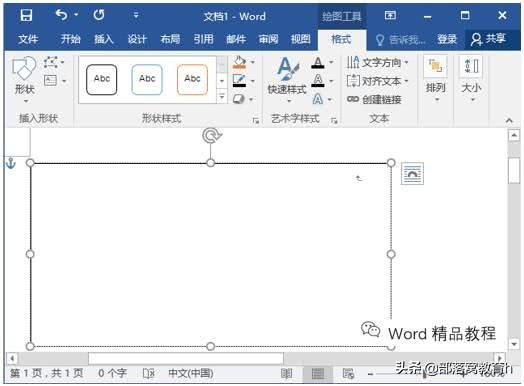524x386 pixels.
Task: Click the anchor icon beside the text box
Action: tap(11, 163)
